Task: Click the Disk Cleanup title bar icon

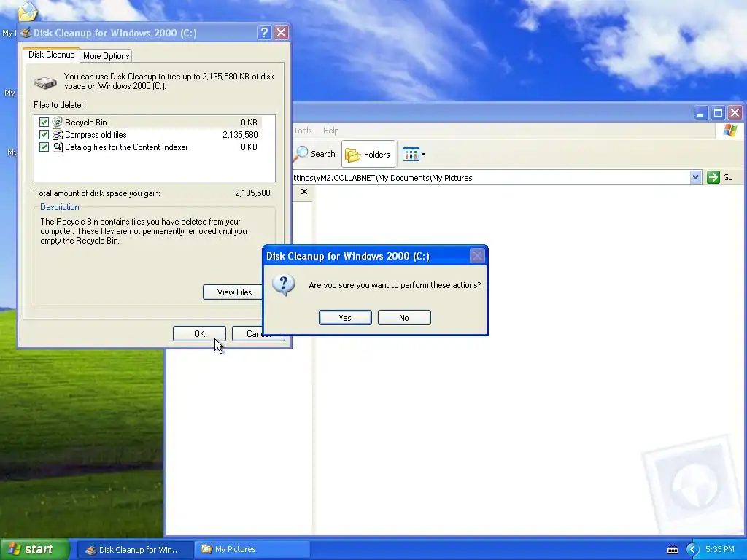Action: point(26,32)
